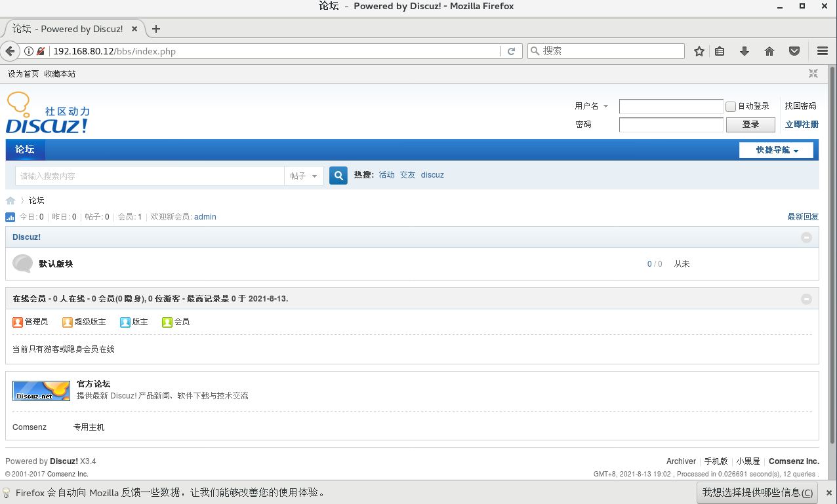Collapse the 在线会员 section
The image size is (837, 504).
click(806, 299)
